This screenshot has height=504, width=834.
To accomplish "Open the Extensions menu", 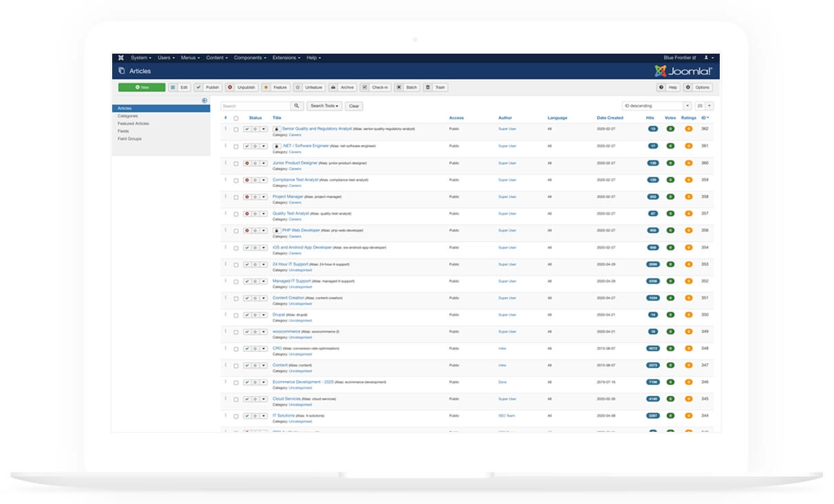I will 286,58.
